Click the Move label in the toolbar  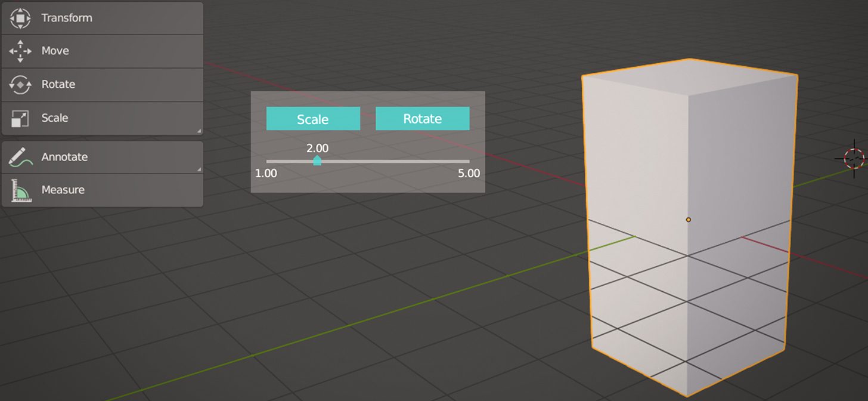coord(56,51)
